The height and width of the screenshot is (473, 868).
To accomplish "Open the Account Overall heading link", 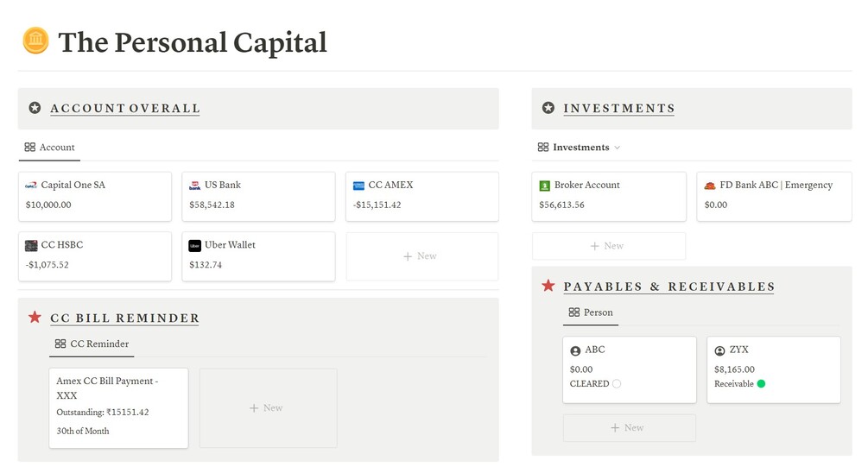I will [x=125, y=109].
